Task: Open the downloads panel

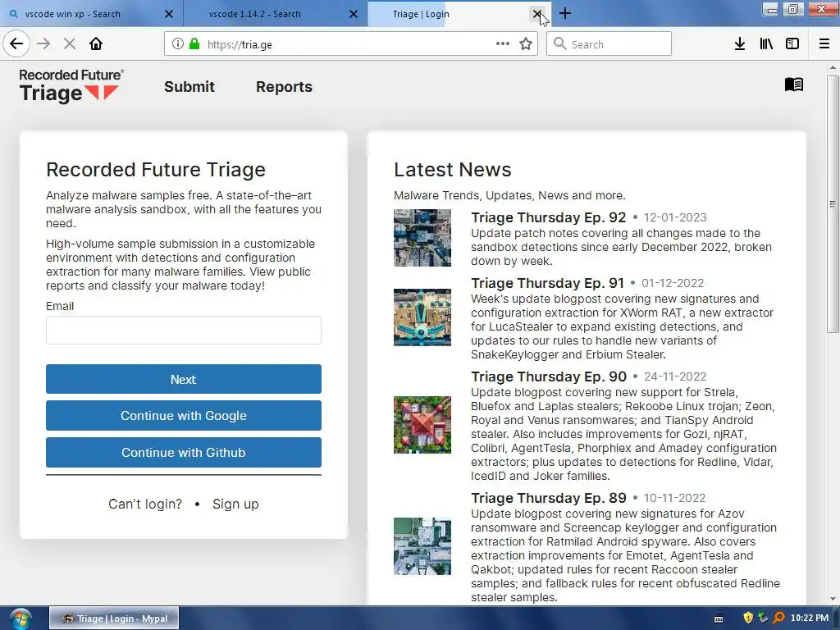Action: coord(740,44)
